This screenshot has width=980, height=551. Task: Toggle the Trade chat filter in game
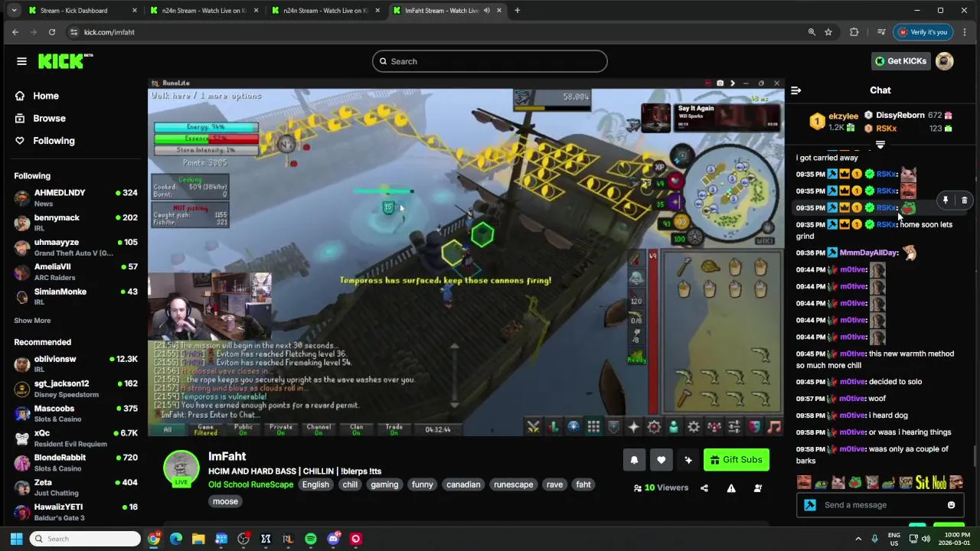(394, 429)
